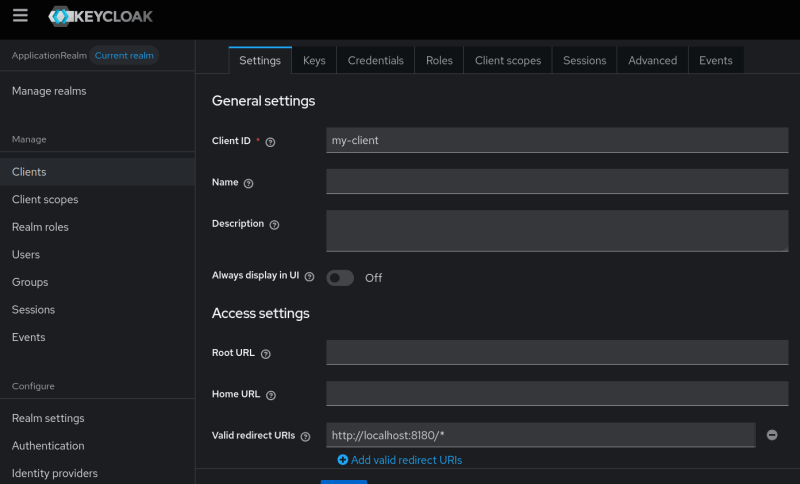Show help for Home URL
Image resolution: width=800 pixels, height=484 pixels.
[271, 395]
